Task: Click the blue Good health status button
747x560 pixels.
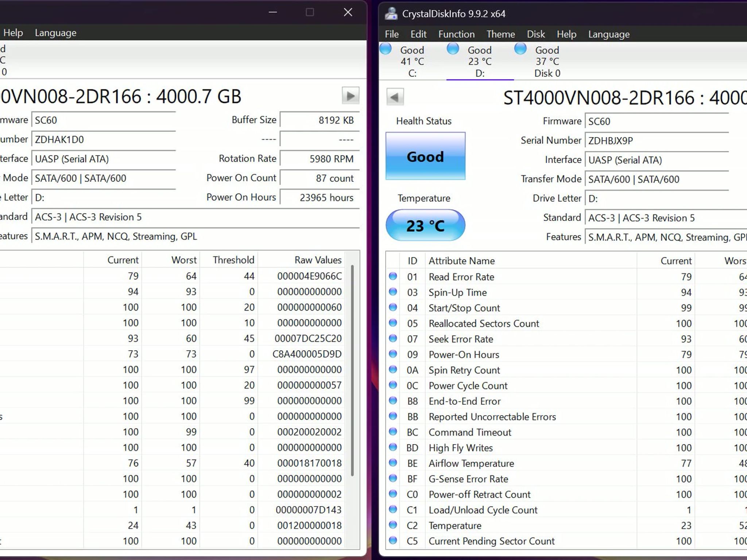Action: click(x=425, y=156)
